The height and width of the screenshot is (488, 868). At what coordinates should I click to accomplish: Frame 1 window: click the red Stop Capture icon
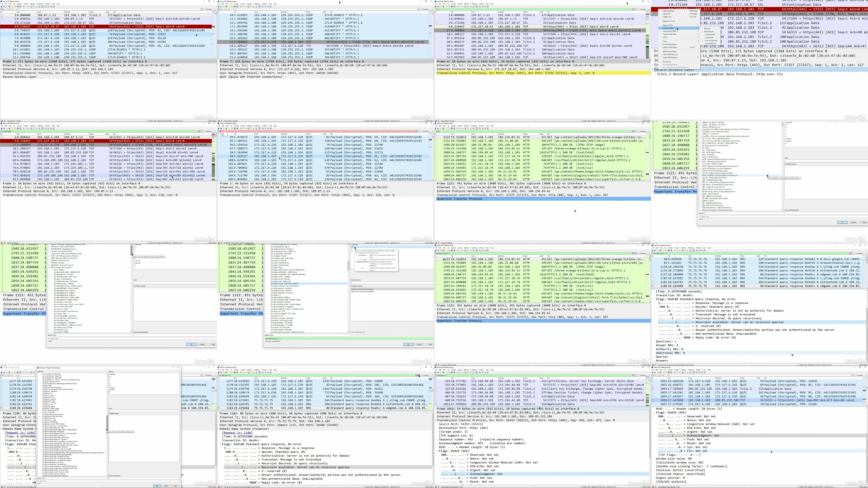[x=4, y=7]
